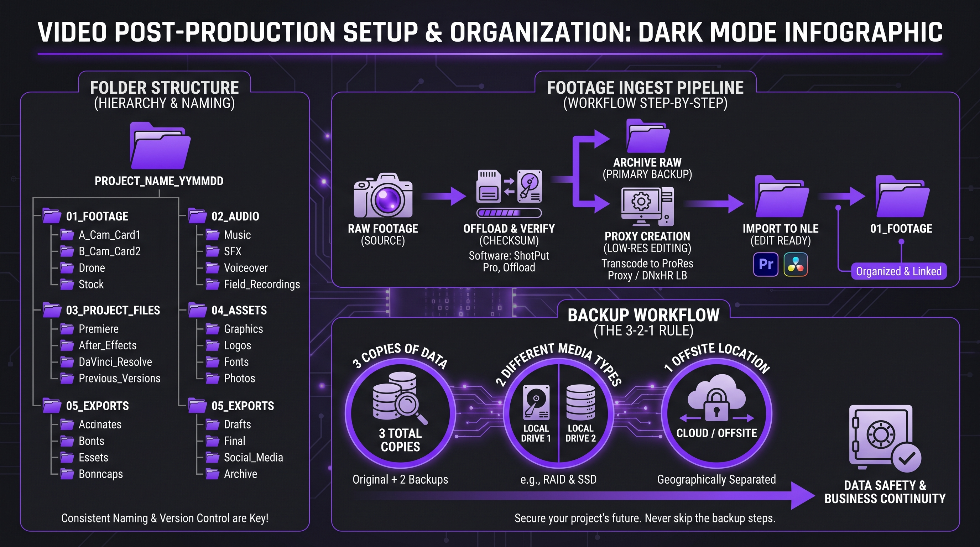Click the pipeline's final 01_FOOTAGE folder icon
Screen dimensions: 980x547
pyautogui.click(x=902, y=197)
